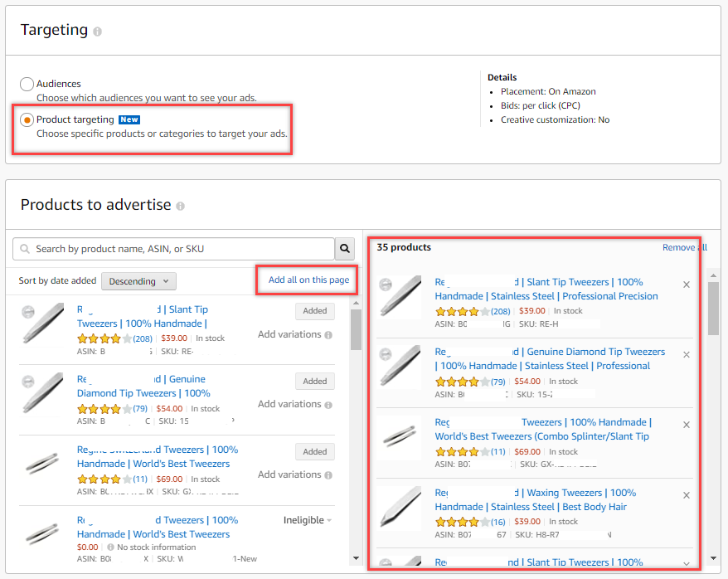The width and height of the screenshot is (728, 579).
Task: Click Add variations for Genuine Diamond Tip Tweezers
Action: coord(289,404)
